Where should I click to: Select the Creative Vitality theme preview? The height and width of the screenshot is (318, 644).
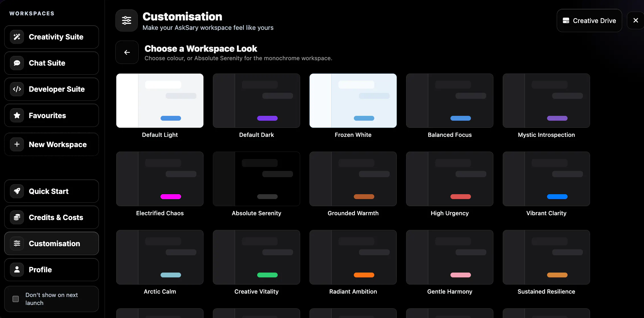pyautogui.click(x=256, y=257)
